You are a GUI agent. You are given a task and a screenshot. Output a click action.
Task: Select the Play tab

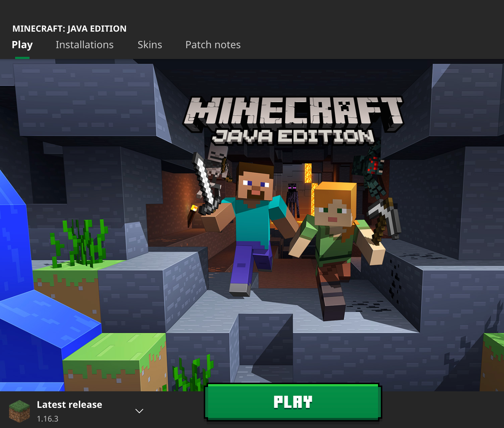click(22, 45)
